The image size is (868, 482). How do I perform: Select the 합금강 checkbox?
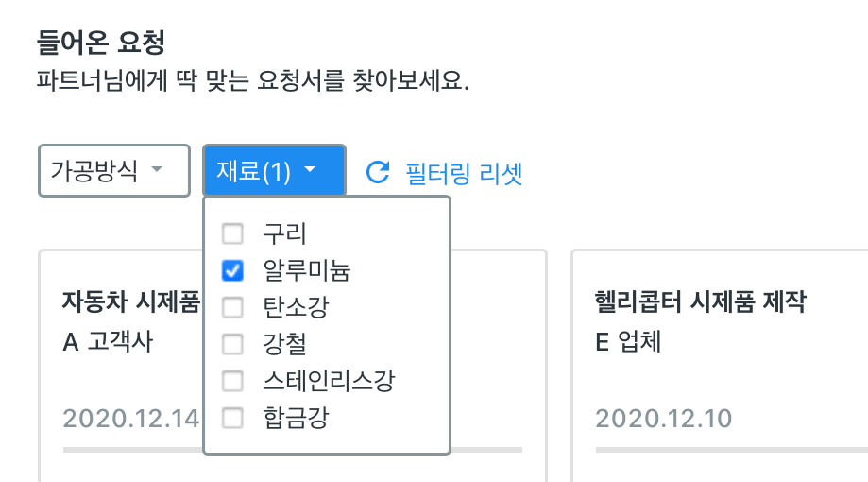(x=232, y=417)
